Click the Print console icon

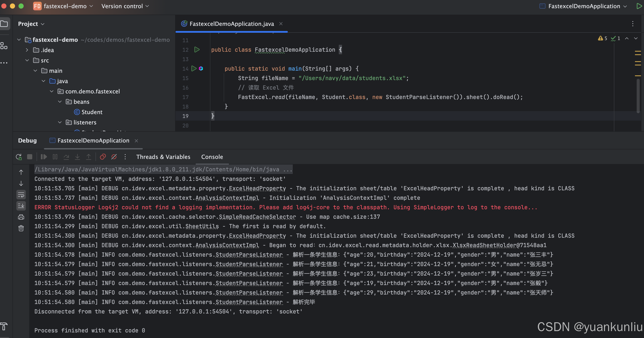21,217
